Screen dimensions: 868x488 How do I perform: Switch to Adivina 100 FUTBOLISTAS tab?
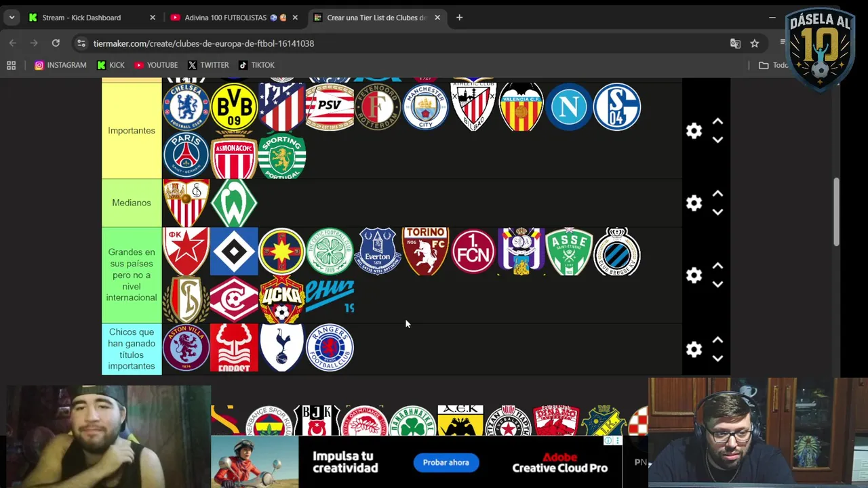(x=235, y=18)
